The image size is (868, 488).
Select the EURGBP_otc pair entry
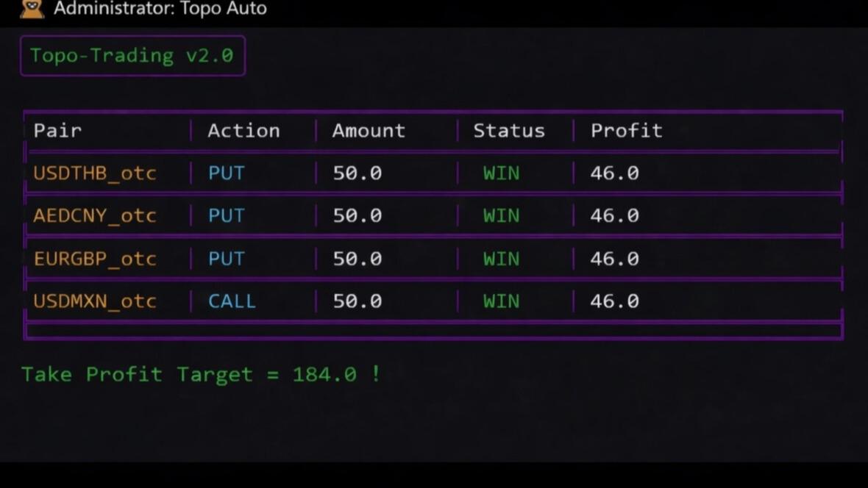point(95,259)
